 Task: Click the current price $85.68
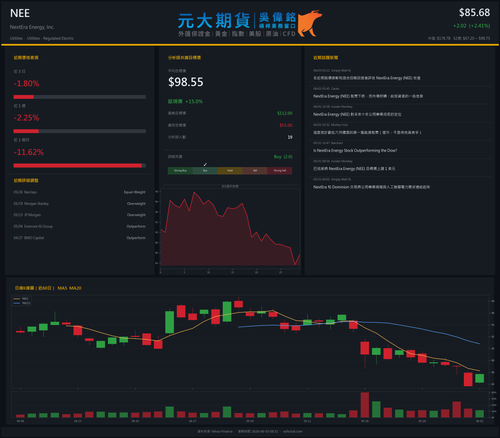tap(474, 13)
